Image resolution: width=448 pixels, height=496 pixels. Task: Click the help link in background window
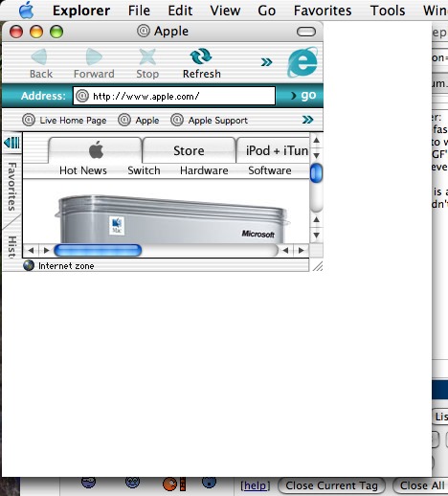click(256, 485)
